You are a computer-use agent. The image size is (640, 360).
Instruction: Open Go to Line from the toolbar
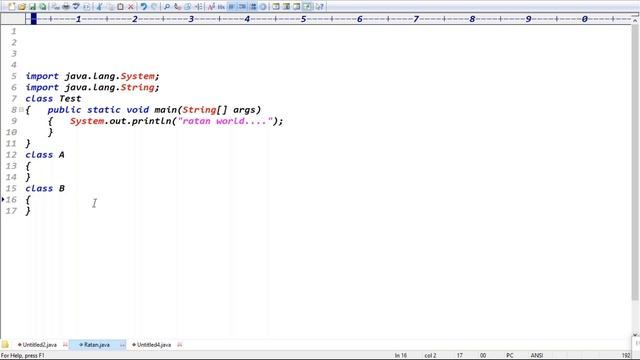(x=198, y=7)
